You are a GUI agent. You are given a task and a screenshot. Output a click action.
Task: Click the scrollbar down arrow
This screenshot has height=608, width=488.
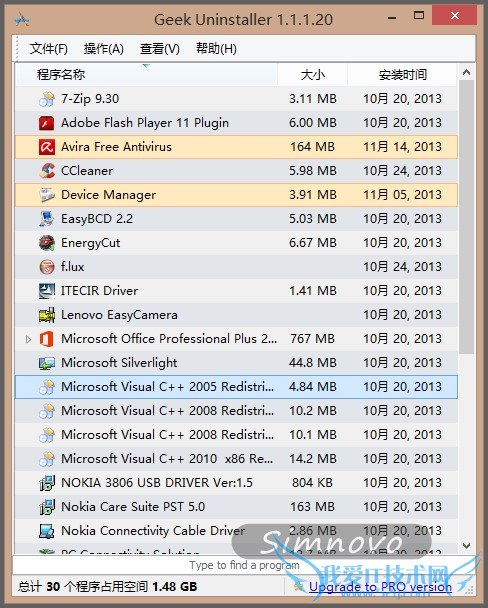[x=467, y=546]
